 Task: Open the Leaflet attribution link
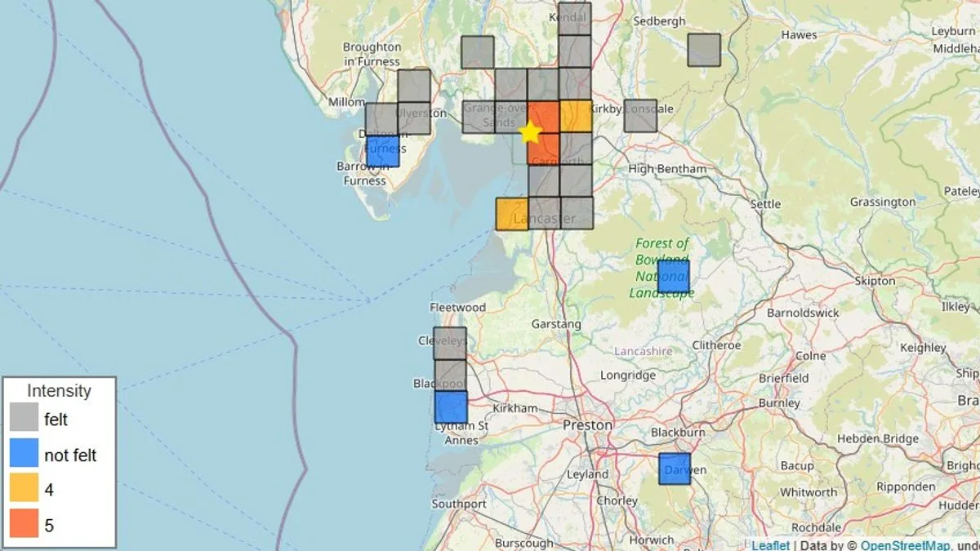click(771, 545)
